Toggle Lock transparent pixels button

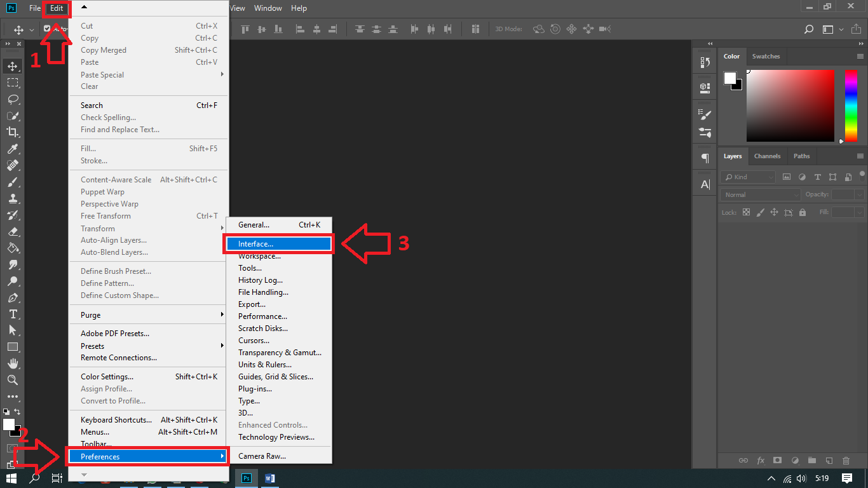click(746, 212)
